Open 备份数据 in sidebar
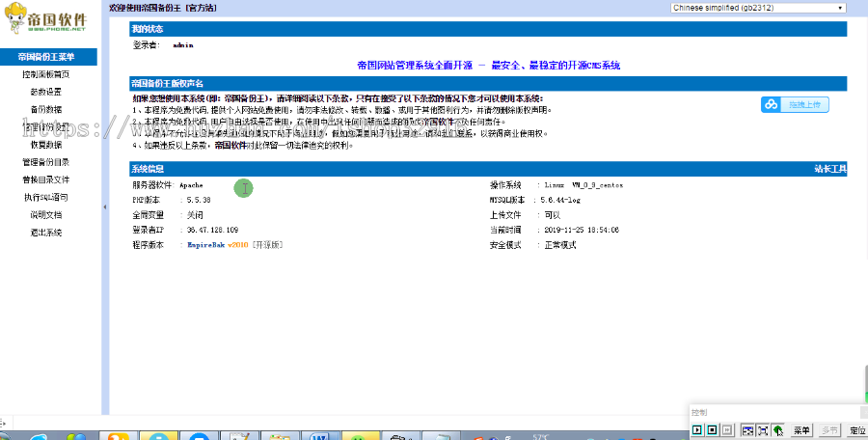The image size is (868, 440). 46,109
